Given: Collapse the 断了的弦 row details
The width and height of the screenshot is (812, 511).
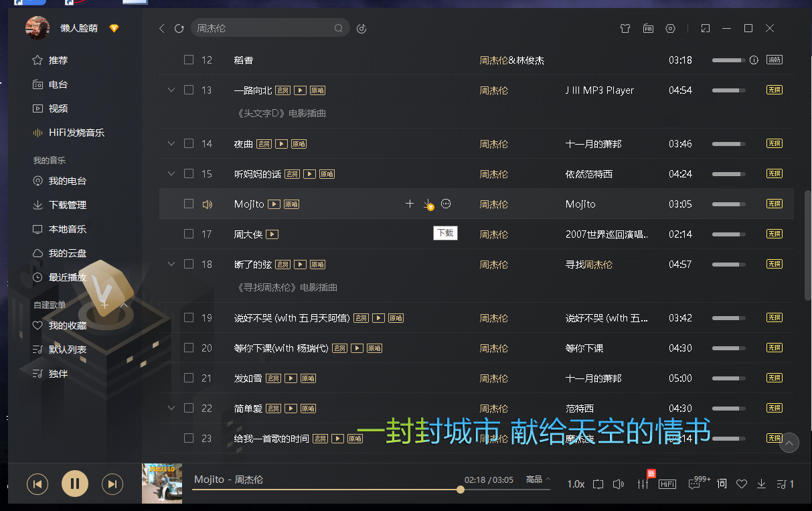Looking at the screenshot, I should click(171, 264).
